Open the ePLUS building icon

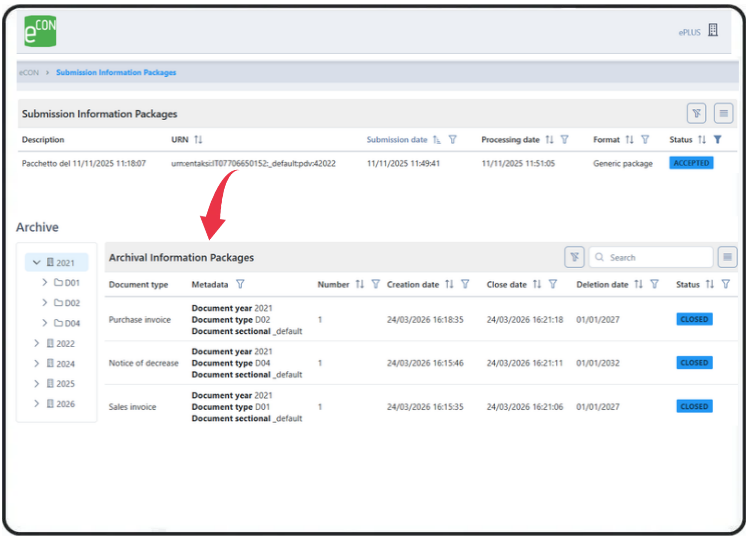(x=713, y=30)
